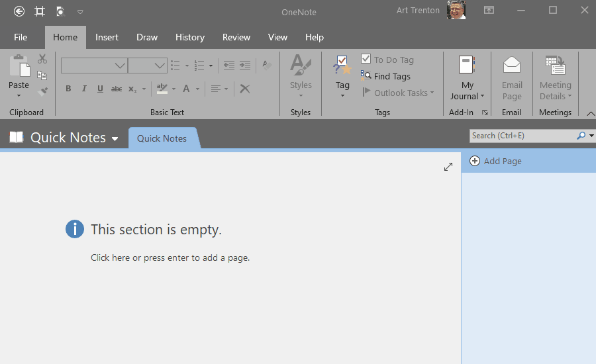Open My Journal add-in
Image resolution: width=596 pixels, height=364 pixels.
467,77
